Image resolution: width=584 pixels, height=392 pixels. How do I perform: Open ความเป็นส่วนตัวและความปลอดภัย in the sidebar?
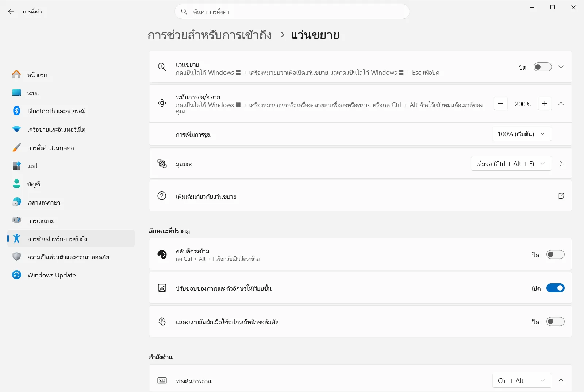[71, 257]
